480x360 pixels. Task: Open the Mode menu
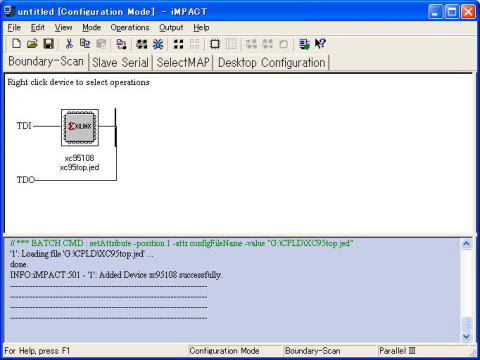point(92,28)
